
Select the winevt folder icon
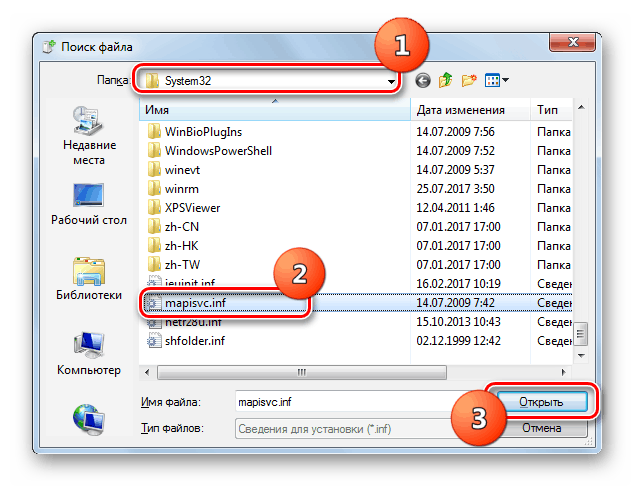[x=154, y=170]
